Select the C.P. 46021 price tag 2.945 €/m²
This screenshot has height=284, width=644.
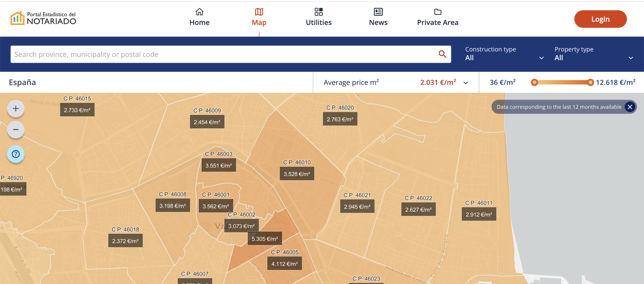coord(357,206)
